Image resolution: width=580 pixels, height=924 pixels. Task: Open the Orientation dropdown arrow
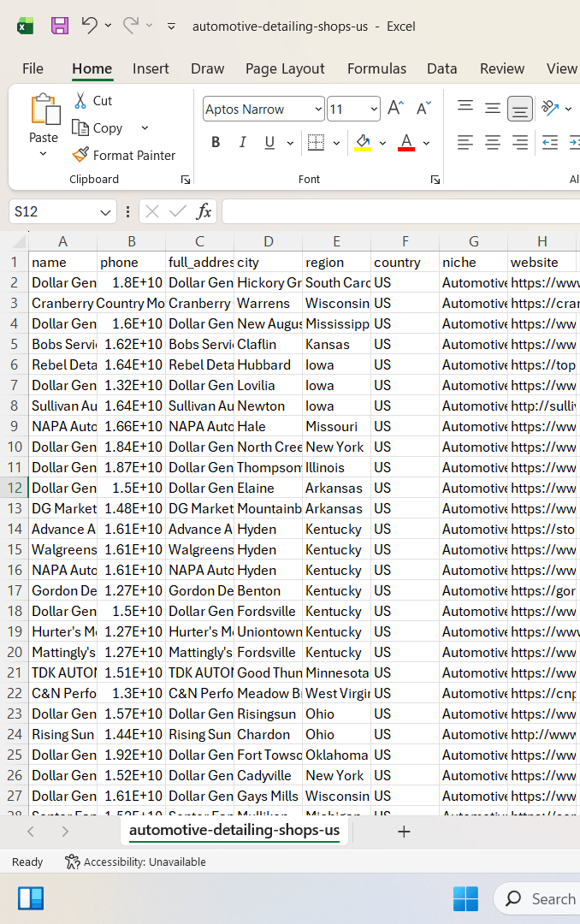coord(568,109)
